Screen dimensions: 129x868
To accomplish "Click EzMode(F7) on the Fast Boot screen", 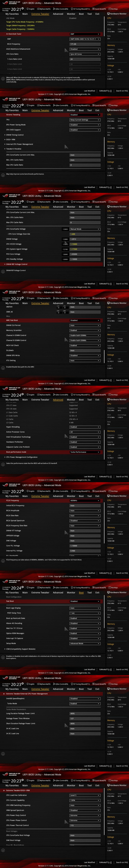I will (105, 670).
